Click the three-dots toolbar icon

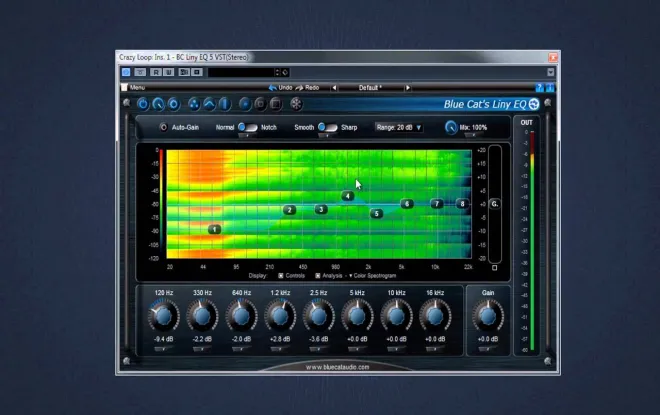coord(194,104)
